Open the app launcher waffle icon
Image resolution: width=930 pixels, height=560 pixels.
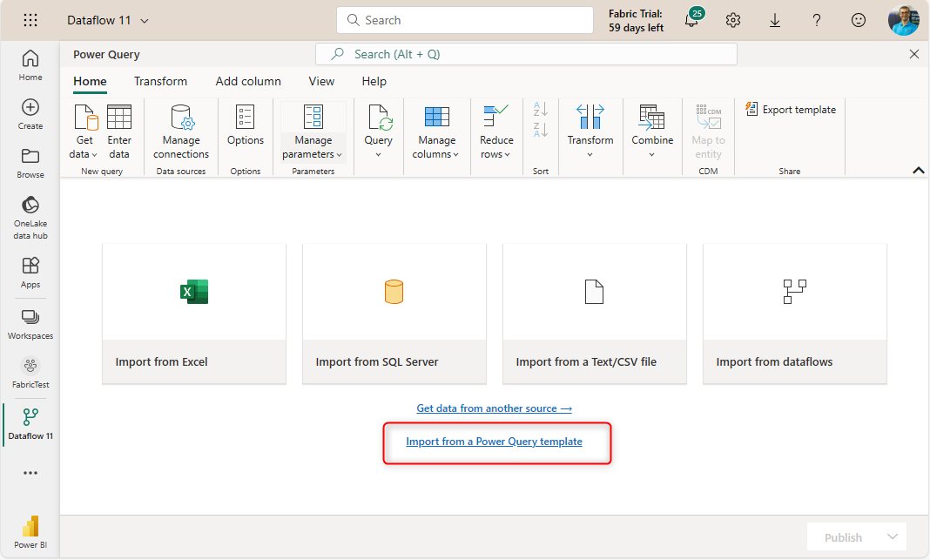tap(30, 20)
